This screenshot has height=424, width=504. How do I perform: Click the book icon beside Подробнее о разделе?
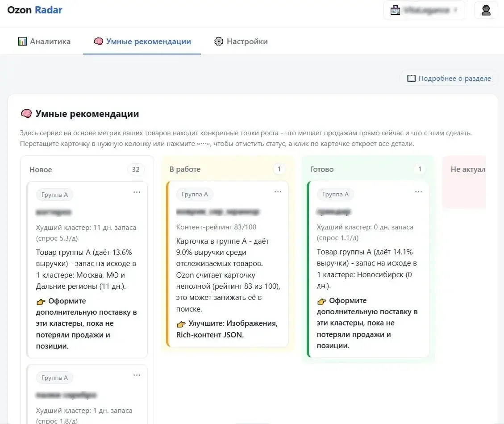point(411,79)
